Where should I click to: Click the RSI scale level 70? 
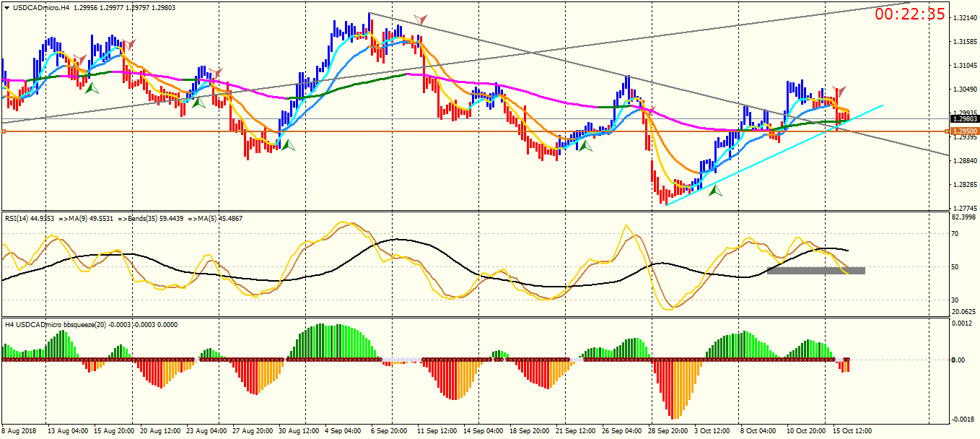click(x=956, y=234)
